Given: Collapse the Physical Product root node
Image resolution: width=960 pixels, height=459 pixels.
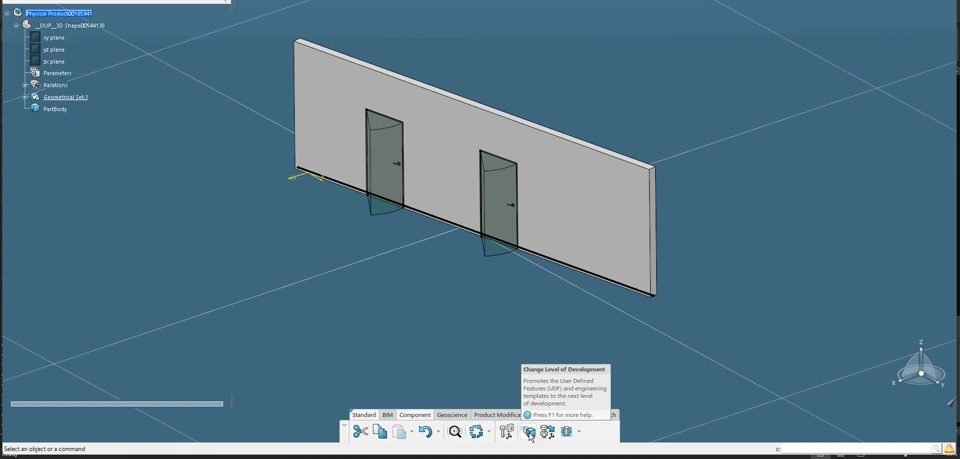Looking at the screenshot, I should point(7,13).
